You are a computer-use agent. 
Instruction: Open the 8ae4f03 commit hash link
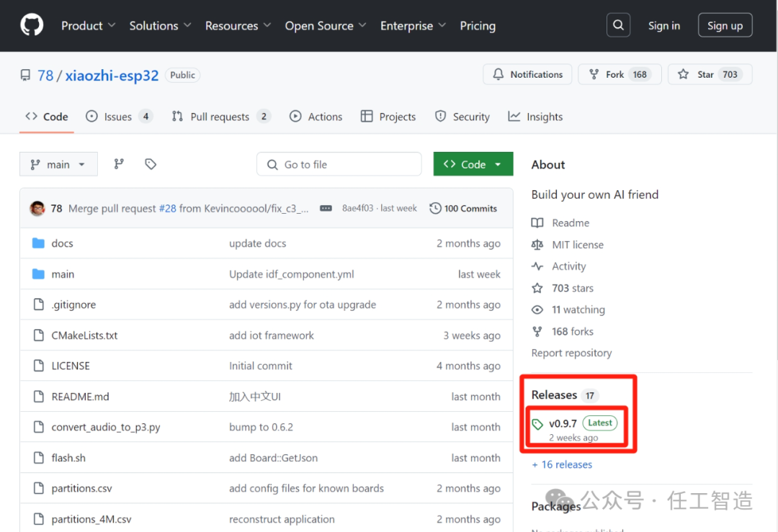pyautogui.click(x=357, y=208)
